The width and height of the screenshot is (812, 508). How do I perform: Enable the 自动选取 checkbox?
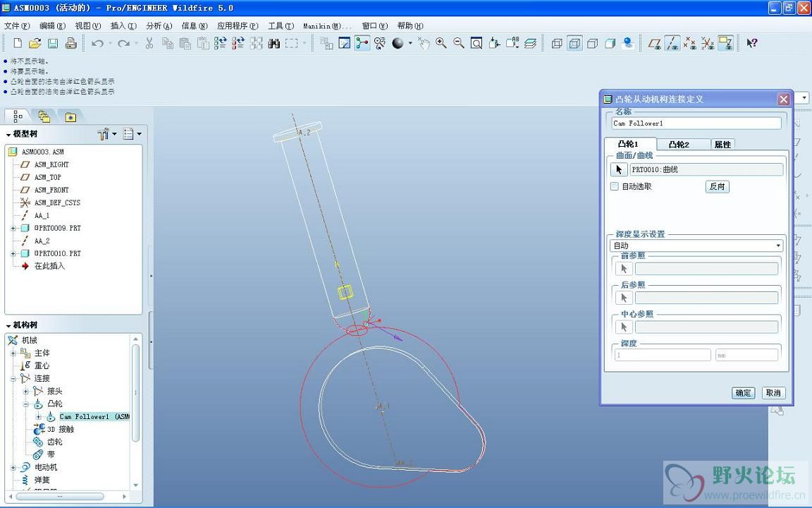pos(615,186)
